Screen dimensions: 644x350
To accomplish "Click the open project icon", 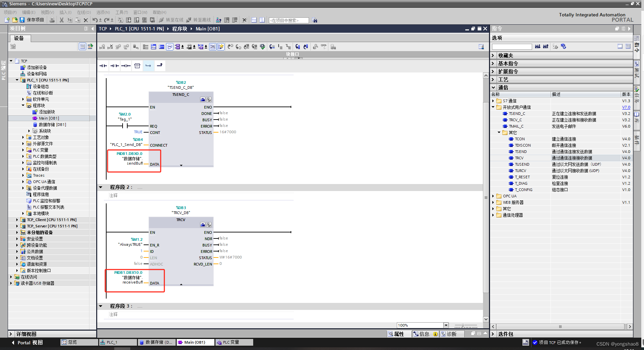I will tap(15, 20).
